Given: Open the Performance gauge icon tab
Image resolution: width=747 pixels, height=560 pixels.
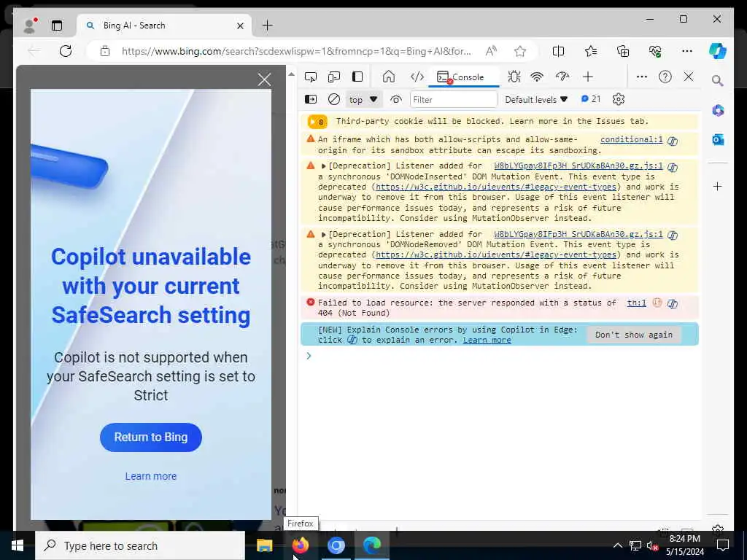Looking at the screenshot, I should click(562, 77).
